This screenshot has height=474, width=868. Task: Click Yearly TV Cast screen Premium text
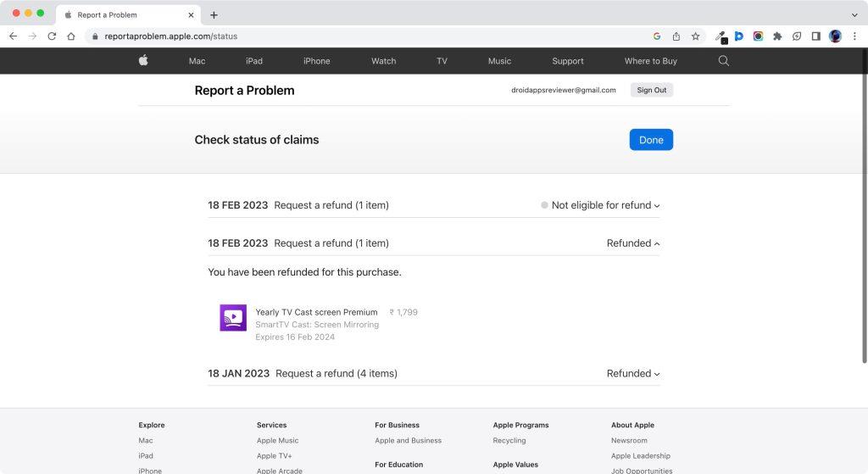click(316, 312)
